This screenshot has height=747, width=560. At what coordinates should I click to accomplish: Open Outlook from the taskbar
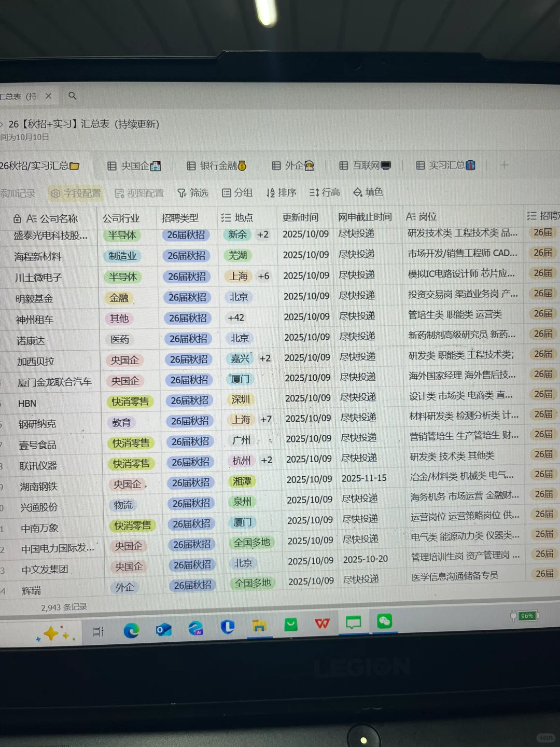(x=164, y=629)
